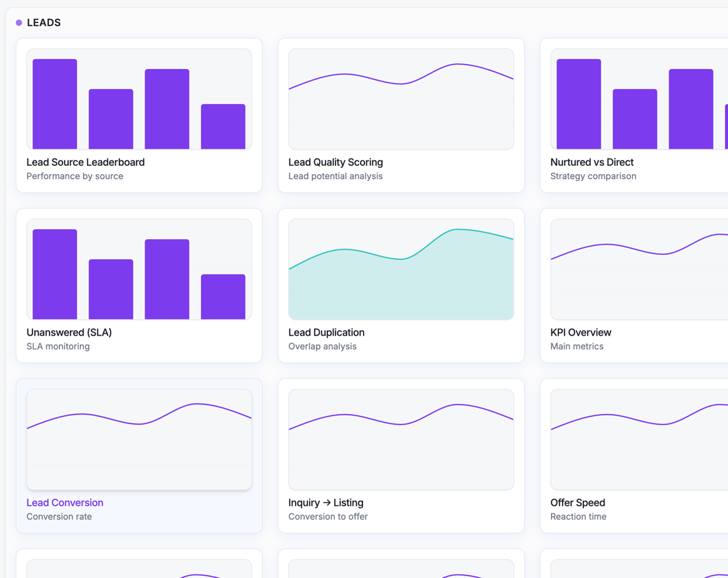
Task: Click the Lead Source Leaderboard bar chart preview
Action: click(139, 98)
